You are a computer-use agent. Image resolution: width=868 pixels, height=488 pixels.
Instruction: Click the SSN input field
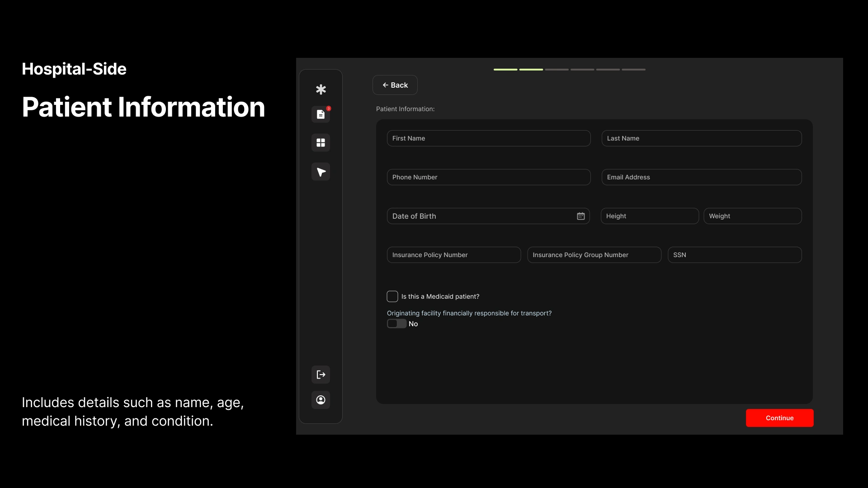[734, 255]
